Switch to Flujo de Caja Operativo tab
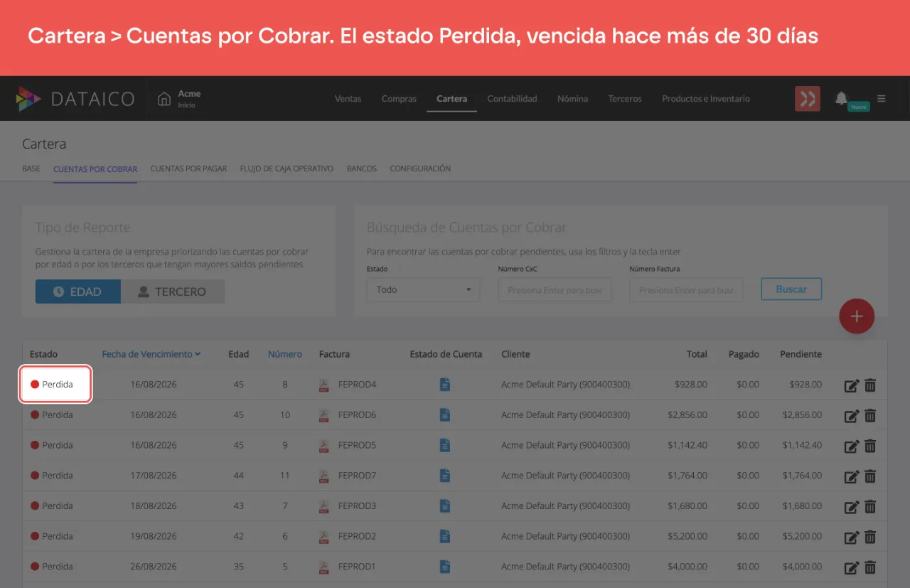 pyautogui.click(x=287, y=169)
